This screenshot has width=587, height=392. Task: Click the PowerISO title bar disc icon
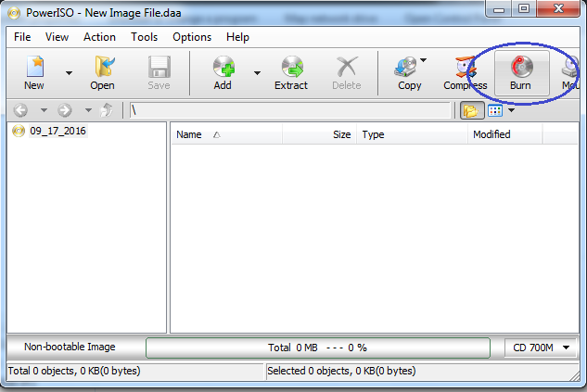[14, 14]
